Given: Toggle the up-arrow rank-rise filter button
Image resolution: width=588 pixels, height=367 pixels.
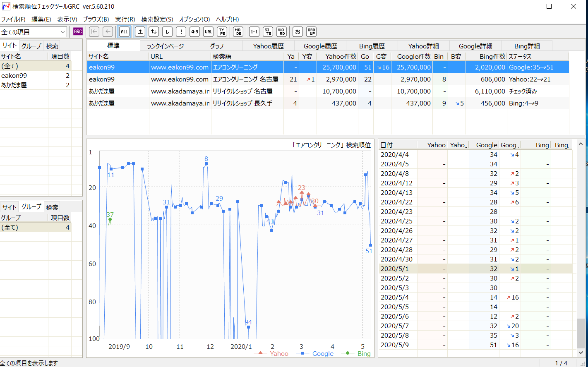Looking at the screenshot, I should (140, 31).
